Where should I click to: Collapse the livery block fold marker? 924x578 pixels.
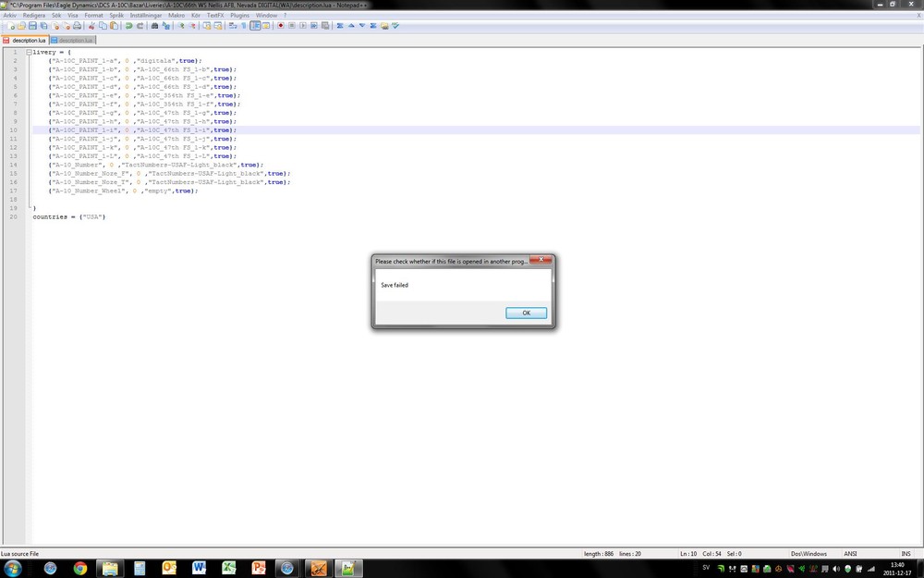click(29, 52)
